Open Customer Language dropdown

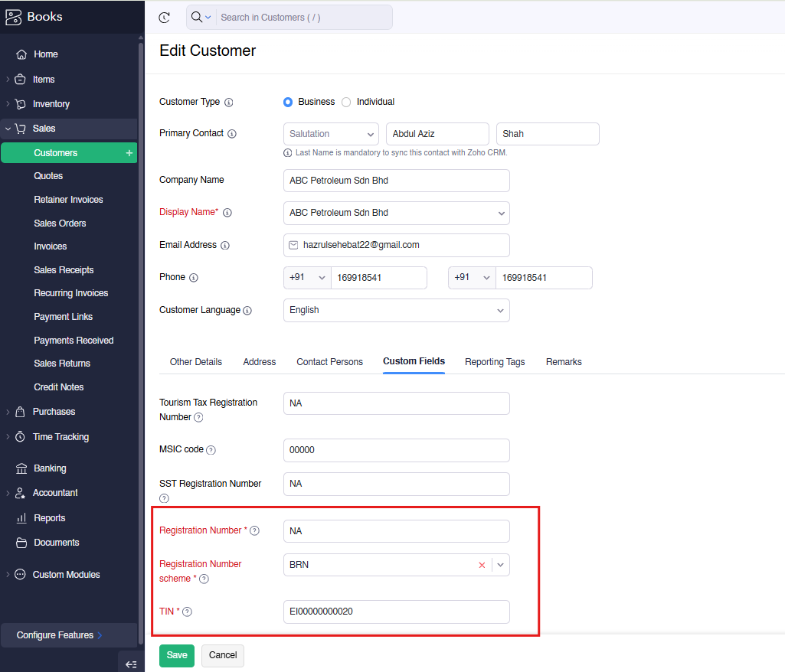(x=397, y=310)
